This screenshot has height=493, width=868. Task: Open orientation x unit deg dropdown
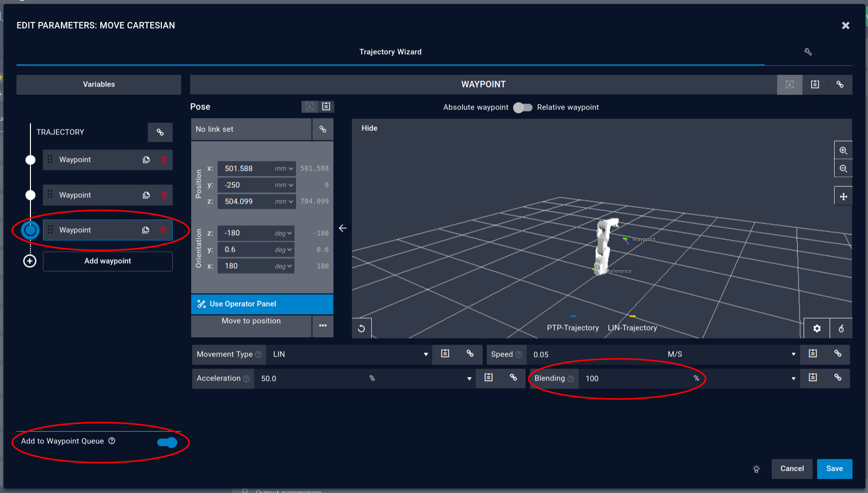coord(284,266)
